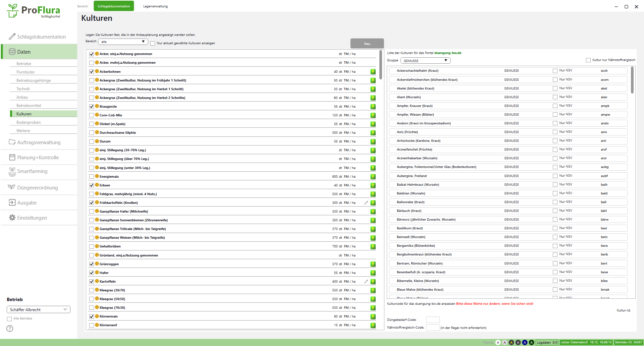Enable 'Nur aktuell gewählte Kulturen anzeigen' checkbox
The height and width of the screenshot is (346, 644).
click(153, 44)
